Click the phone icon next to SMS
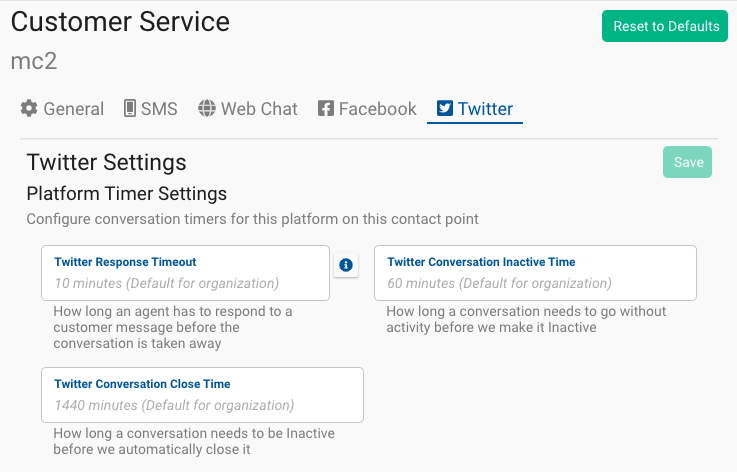The height and width of the screenshot is (472, 737). point(130,108)
